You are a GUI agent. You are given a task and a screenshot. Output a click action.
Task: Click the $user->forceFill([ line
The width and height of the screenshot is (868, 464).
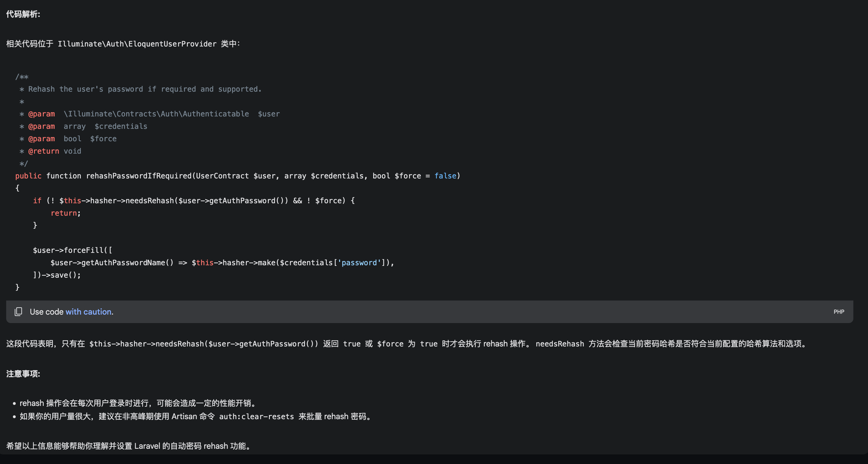(x=72, y=250)
